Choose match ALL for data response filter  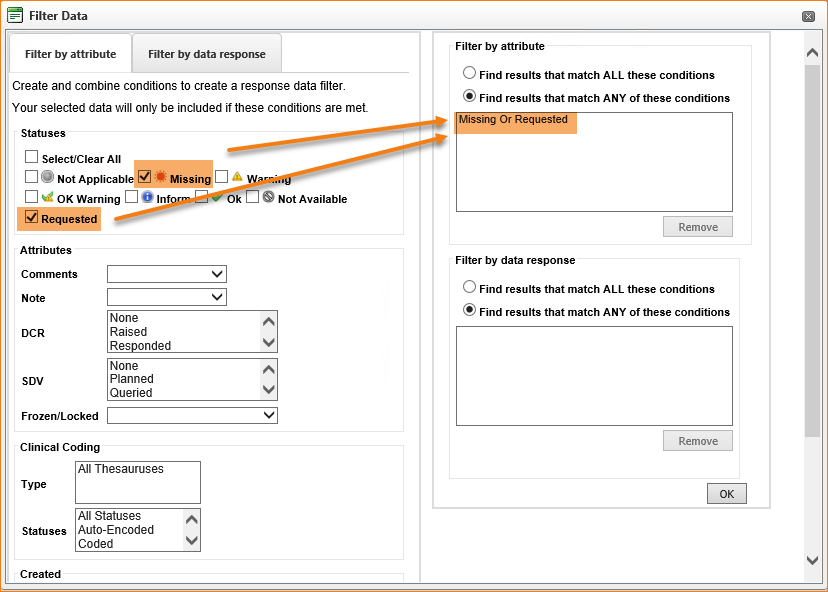click(x=469, y=287)
